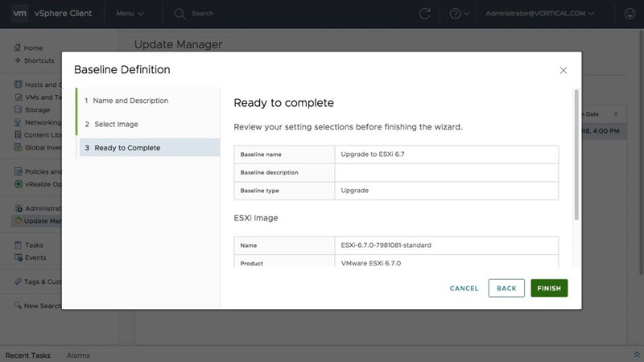The width and height of the screenshot is (644, 362).
Task: Click the Refresh icon in the header
Action: click(x=425, y=14)
